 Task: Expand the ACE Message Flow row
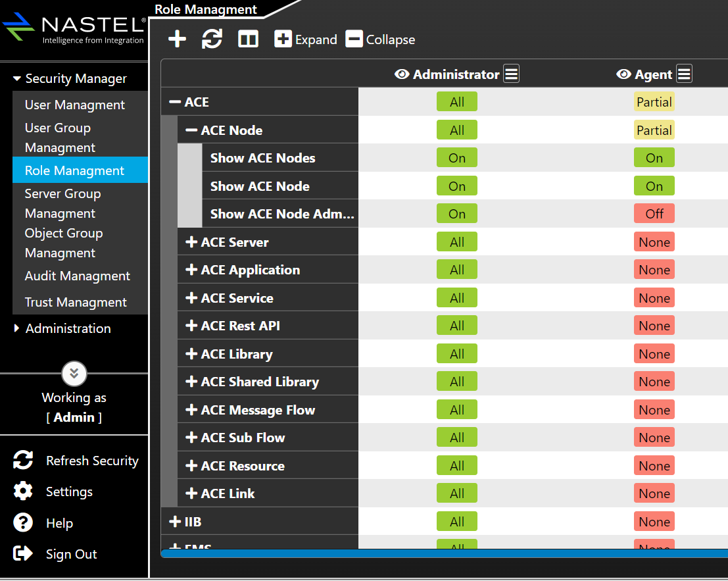click(x=191, y=410)
